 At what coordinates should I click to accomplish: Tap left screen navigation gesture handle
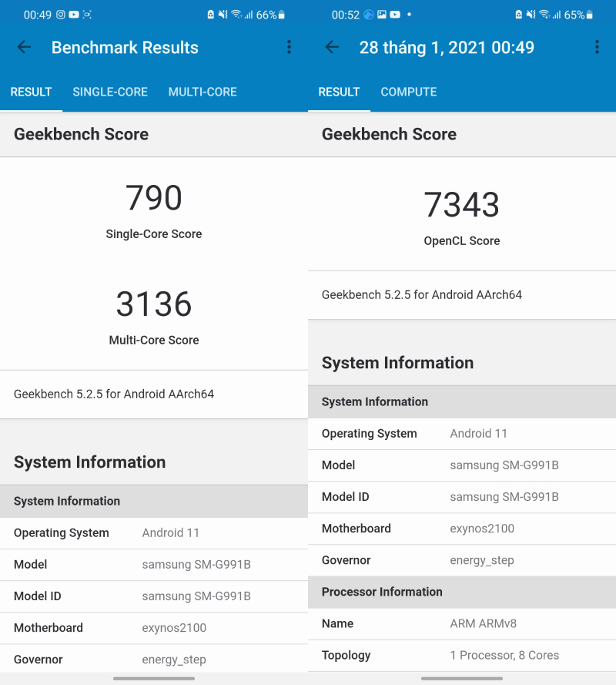[x=154, y=678]
